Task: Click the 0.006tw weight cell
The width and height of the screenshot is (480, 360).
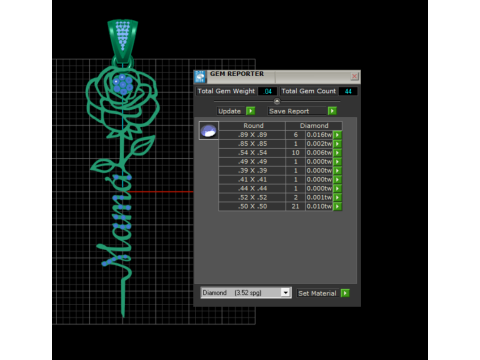Action: 319,153
